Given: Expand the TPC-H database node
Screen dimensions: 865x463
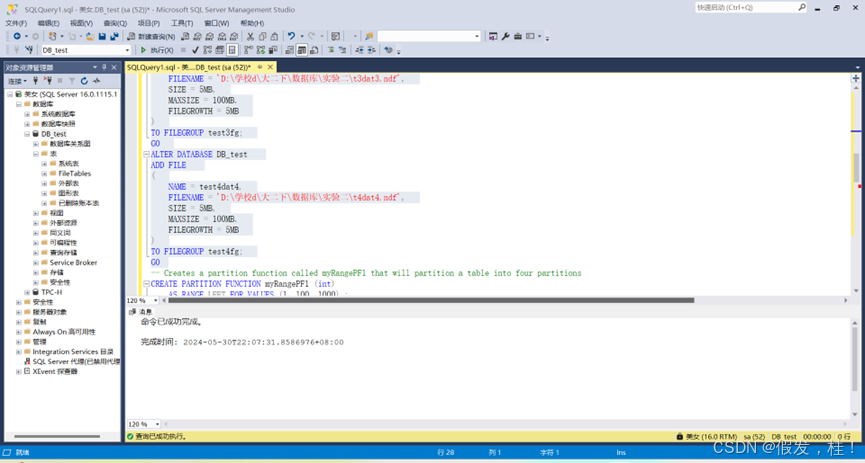Looking at the screenshot, I should 27,292.
